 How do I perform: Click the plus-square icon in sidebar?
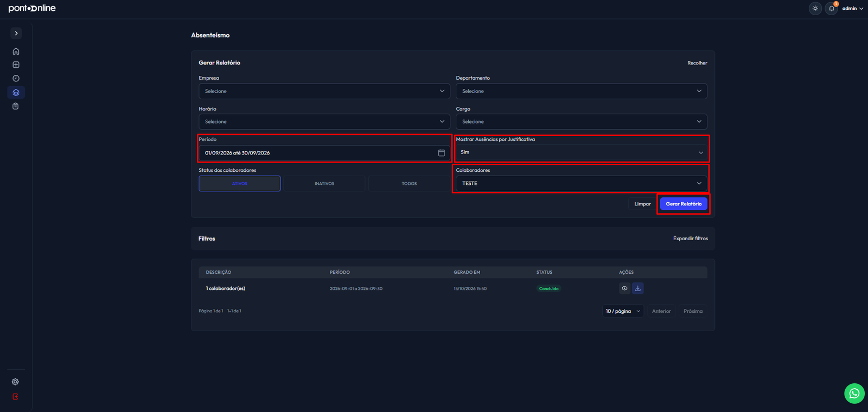16,65
